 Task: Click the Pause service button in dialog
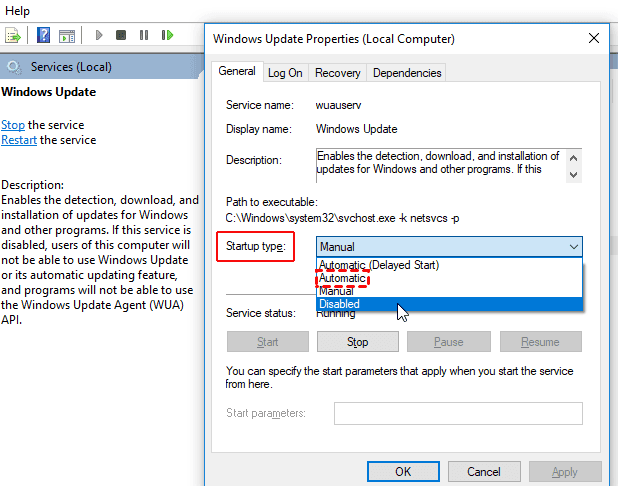click(449, 341)
